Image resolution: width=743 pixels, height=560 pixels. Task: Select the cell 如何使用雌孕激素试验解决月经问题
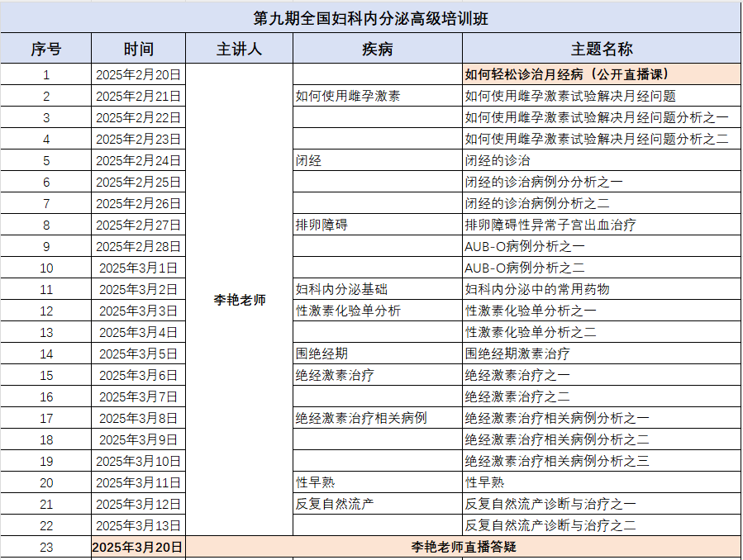(602, 96)
